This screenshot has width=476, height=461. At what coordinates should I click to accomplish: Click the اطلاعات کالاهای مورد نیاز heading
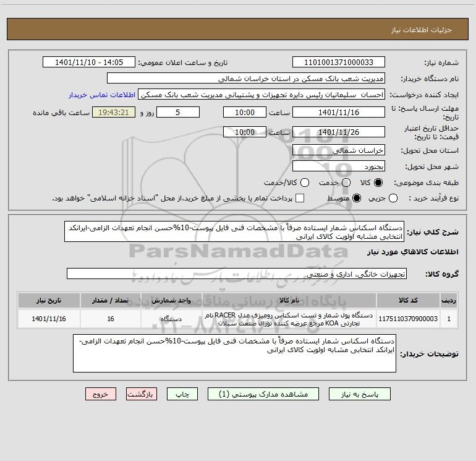[x=412, y=252]
